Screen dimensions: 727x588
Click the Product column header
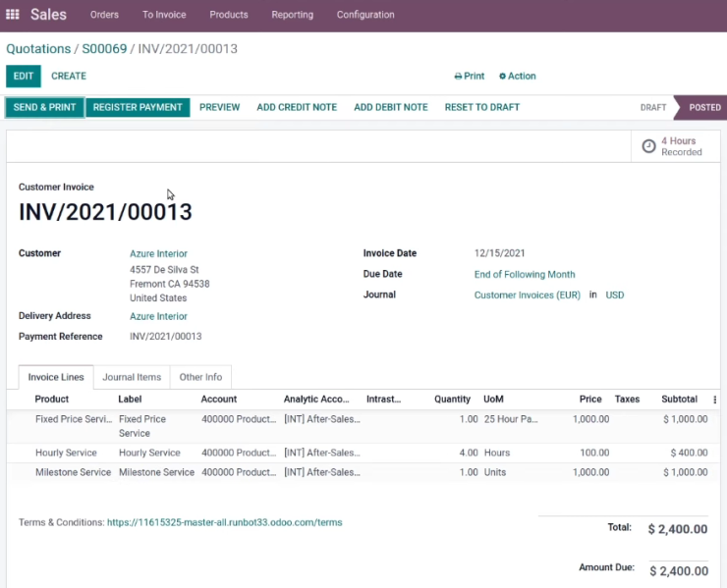coord(51,400)
